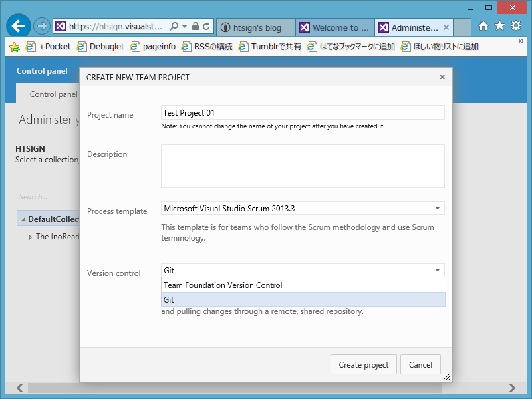Maximize the browser window
Screen dimensions: 532x399
489,7
